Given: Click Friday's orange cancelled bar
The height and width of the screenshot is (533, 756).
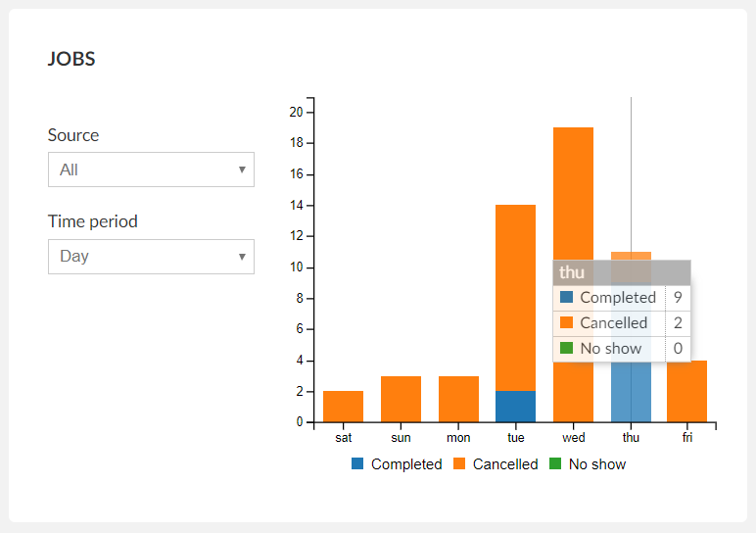Looking at the screenshot, I should point(686,392).
